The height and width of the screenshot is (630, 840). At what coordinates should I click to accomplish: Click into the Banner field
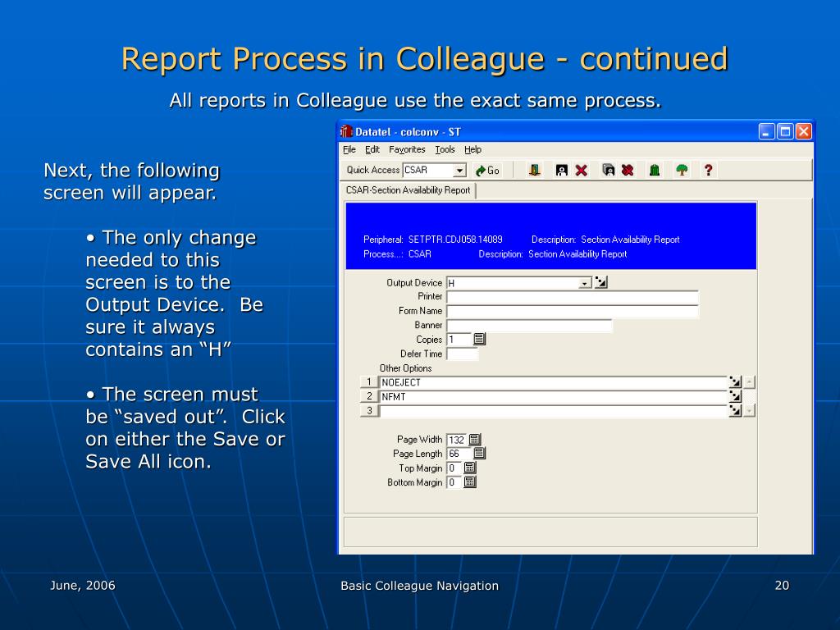(x=529, y=326)
